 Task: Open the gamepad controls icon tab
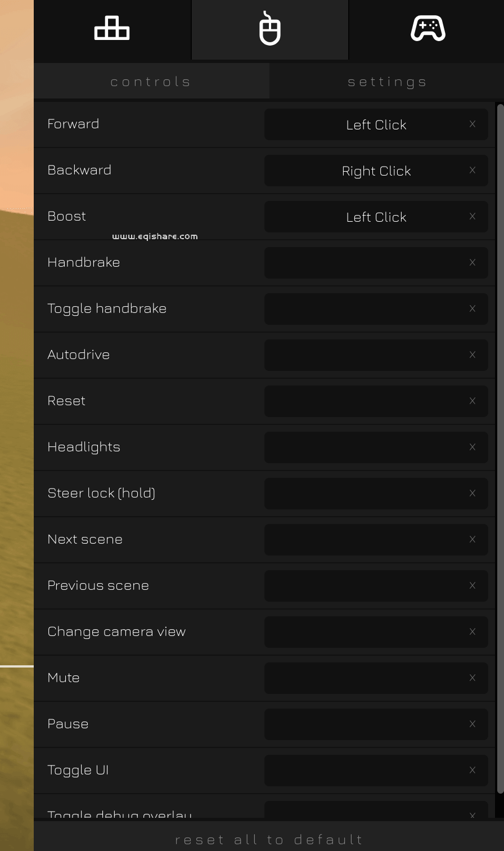pos(427,29)
